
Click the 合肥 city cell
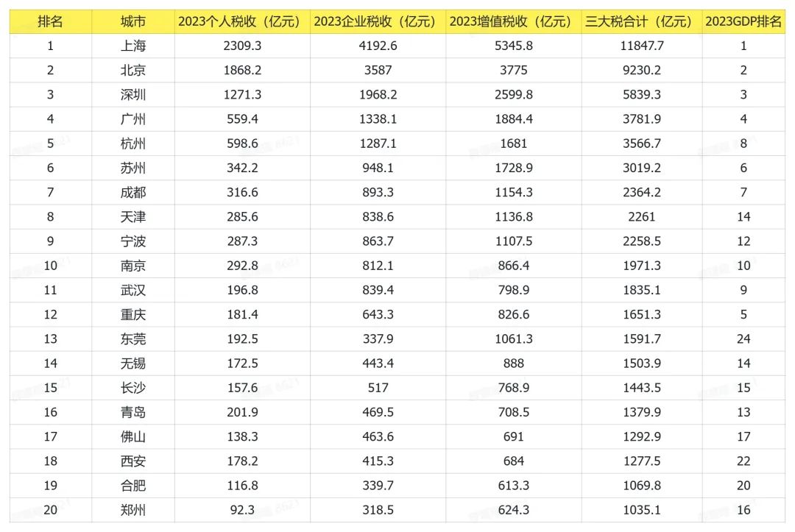132,486
